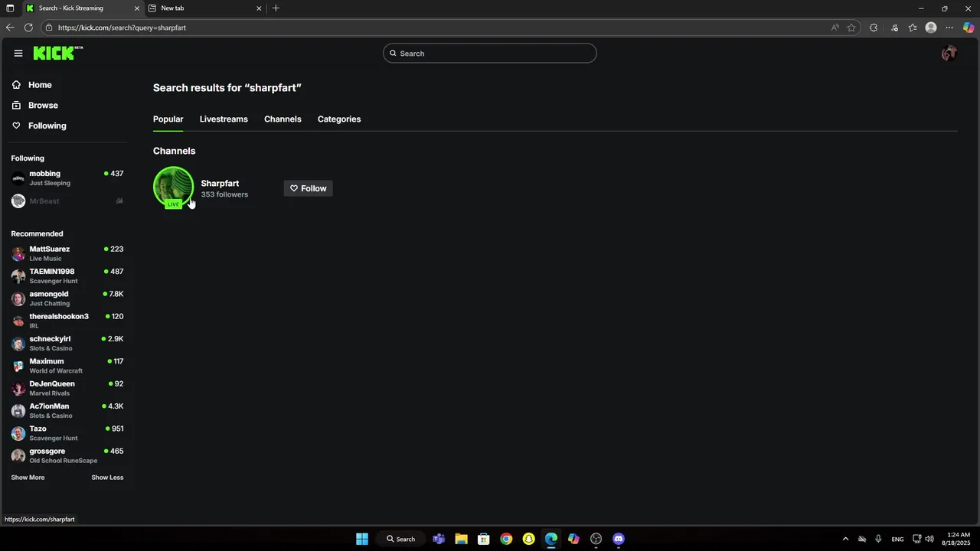Open the read aloud icon in address bar
The image size is (980, 551).
(x=835, y=28)
